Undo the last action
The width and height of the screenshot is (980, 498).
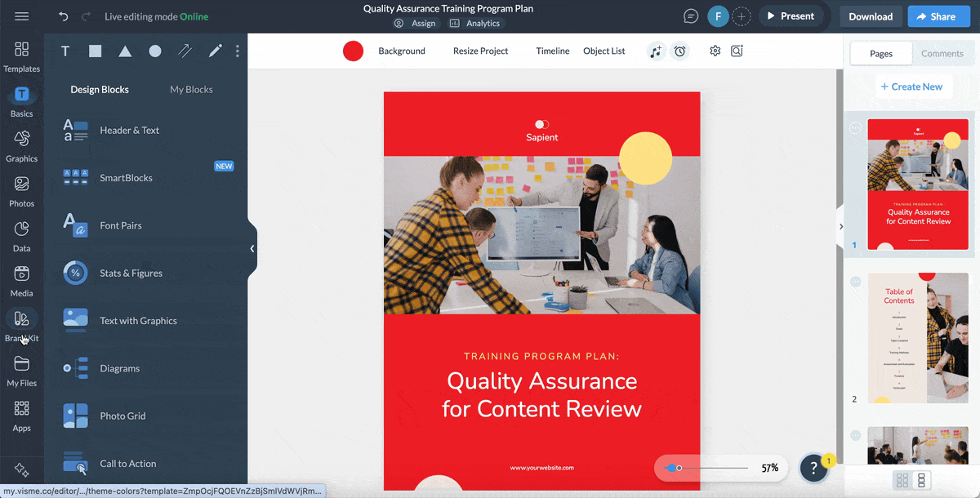64,16
